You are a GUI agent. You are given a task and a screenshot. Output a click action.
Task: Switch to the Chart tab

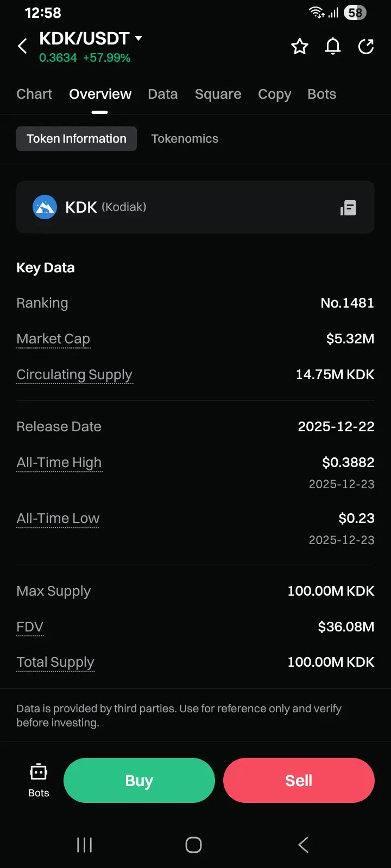pos(34,94)
